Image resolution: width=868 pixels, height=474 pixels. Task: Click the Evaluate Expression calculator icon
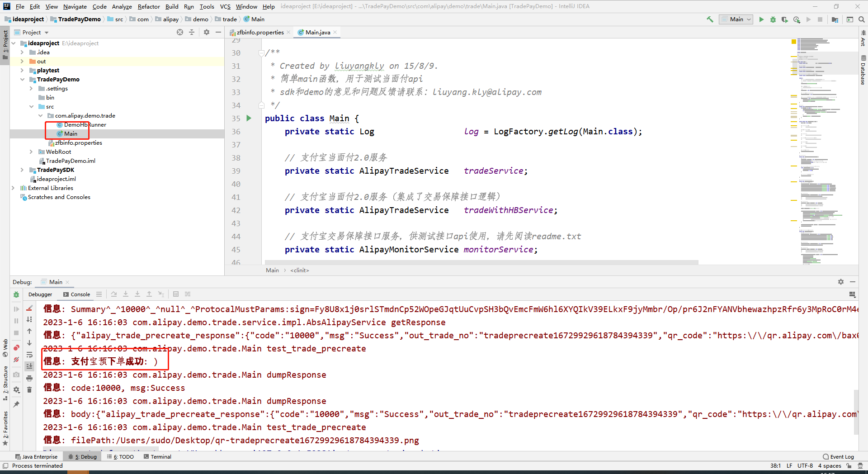tap(176, 294)
